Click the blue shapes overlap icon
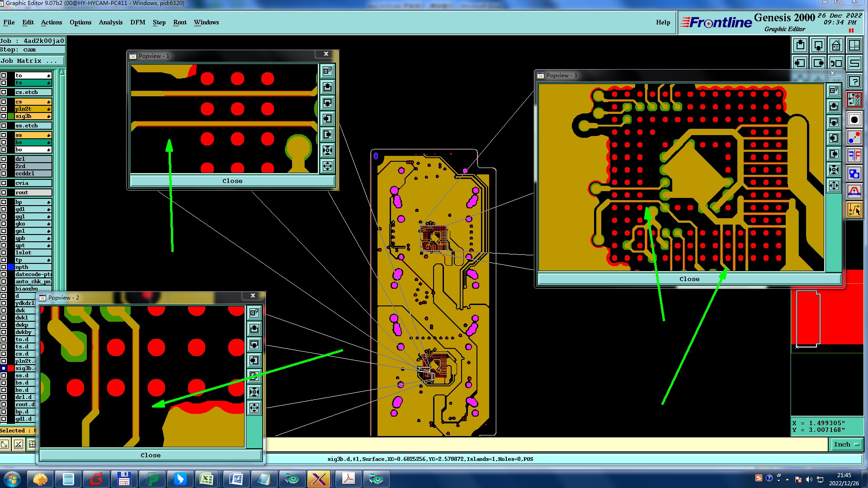Viewport: 868px width, 488px height. (854, 174)
